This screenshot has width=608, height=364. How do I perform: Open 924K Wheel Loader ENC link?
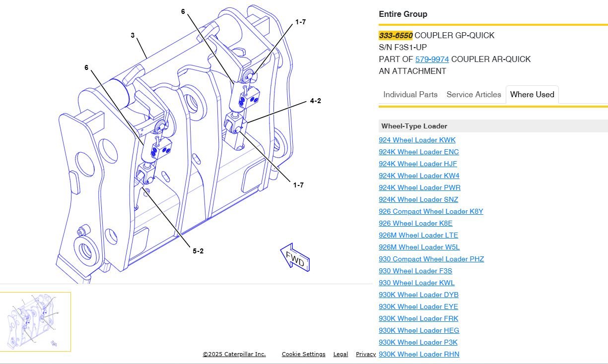point(418,152)
